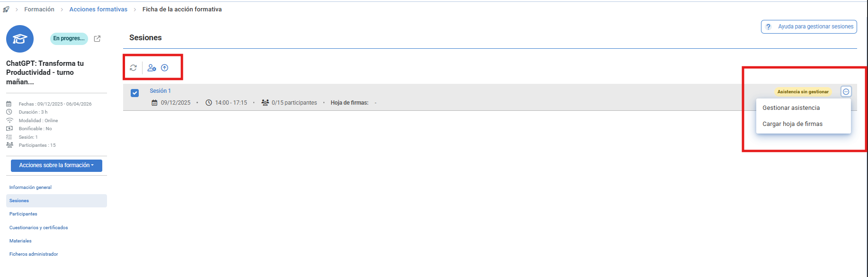Go to Acciones formativas breadcrumb
The image size is (868, 277).
pos(98,9)
